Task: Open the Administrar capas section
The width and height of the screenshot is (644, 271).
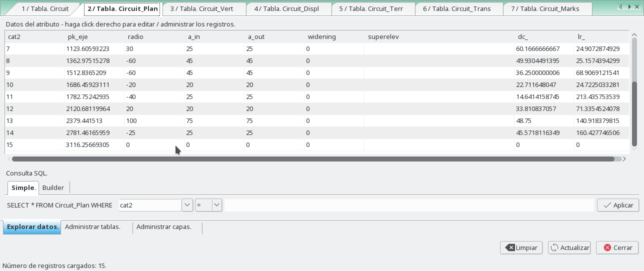Action: point(164,227)
